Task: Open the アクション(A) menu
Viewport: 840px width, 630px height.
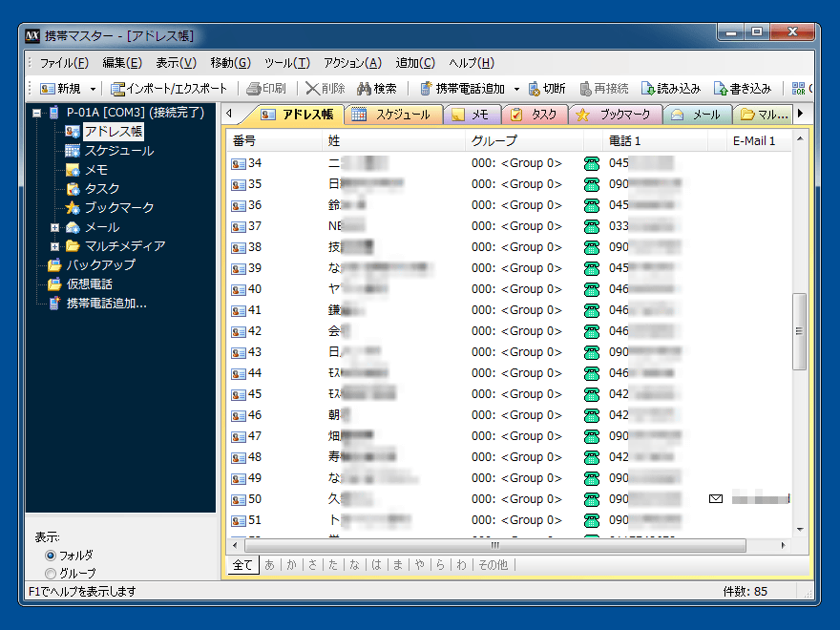Action: coord(352,63)
